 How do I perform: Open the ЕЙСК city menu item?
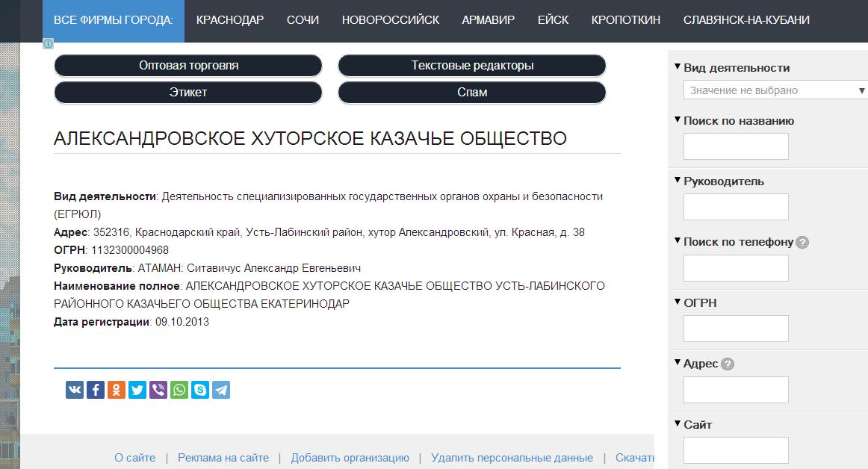(x=553, y=20)
